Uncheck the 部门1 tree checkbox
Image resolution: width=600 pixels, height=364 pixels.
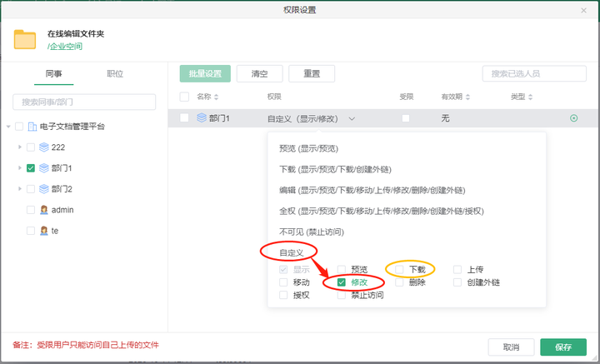click(x=31, y=168)
